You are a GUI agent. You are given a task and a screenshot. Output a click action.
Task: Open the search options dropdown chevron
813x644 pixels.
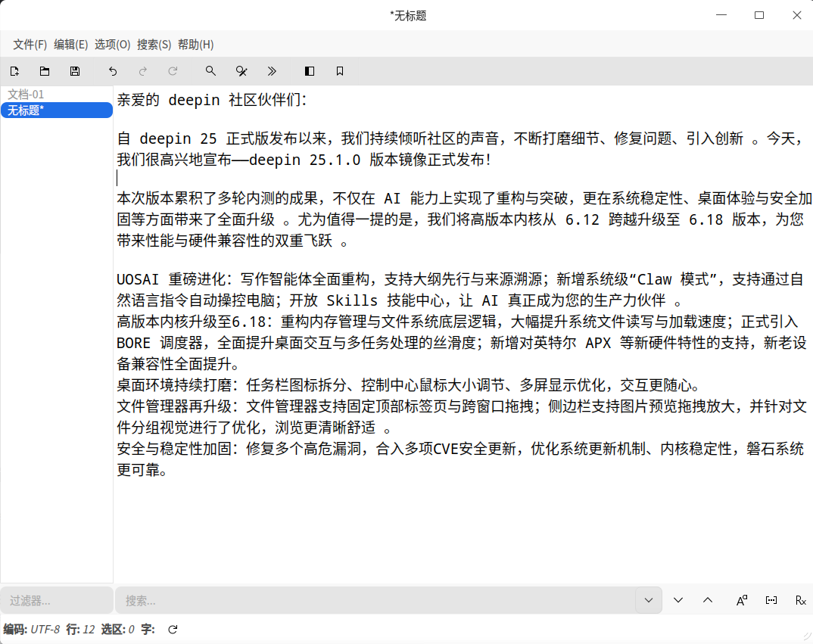coord(649,600)
